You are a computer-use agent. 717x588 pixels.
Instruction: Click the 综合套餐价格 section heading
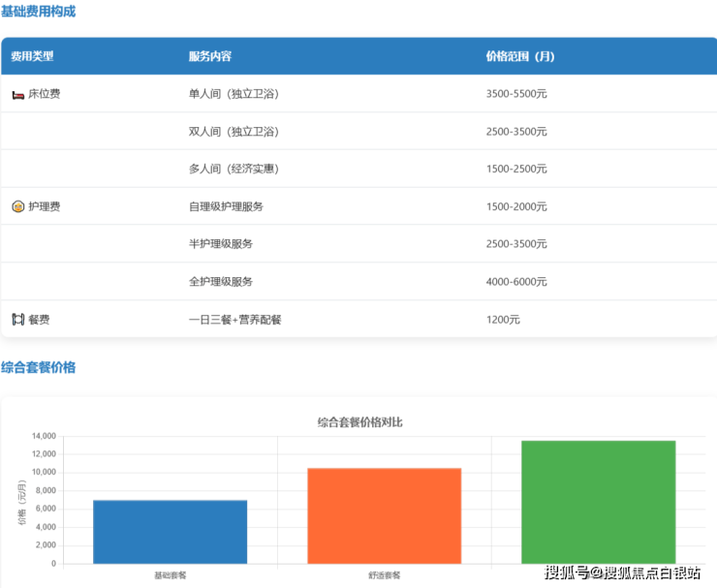pyautogui.click(x=38, y=367)
